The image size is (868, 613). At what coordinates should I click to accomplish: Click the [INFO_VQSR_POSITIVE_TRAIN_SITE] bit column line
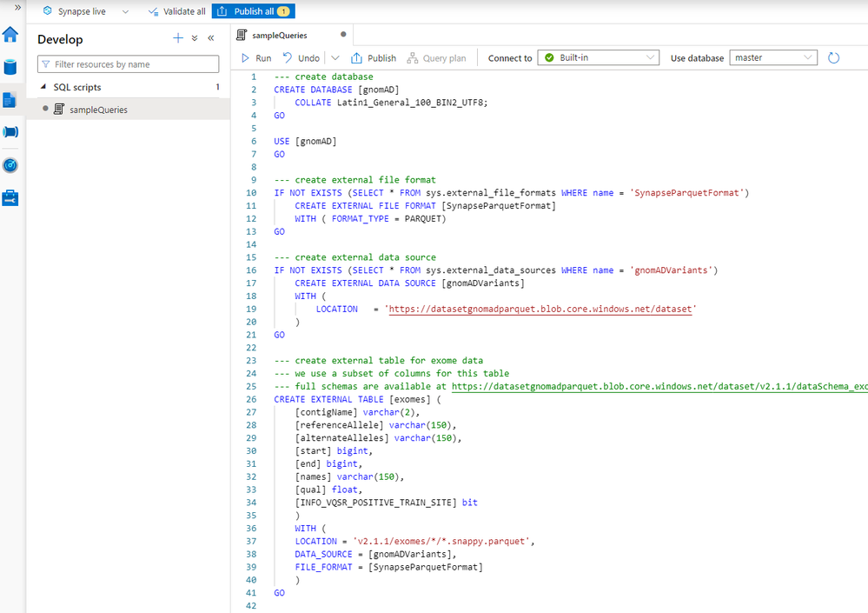click(387, 503)
